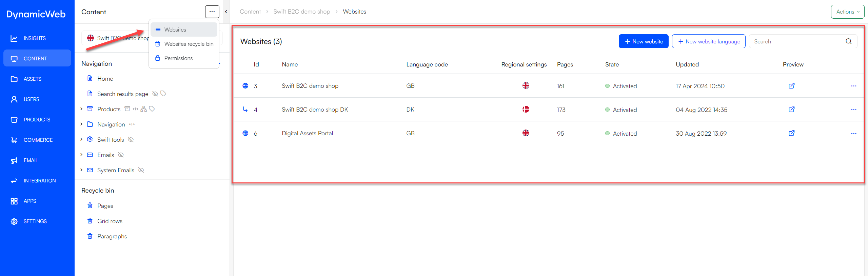The width and height of the screenshot is (868, 276).
Task: Click the globe icon for website 6
Action: (x=245, y=133)
